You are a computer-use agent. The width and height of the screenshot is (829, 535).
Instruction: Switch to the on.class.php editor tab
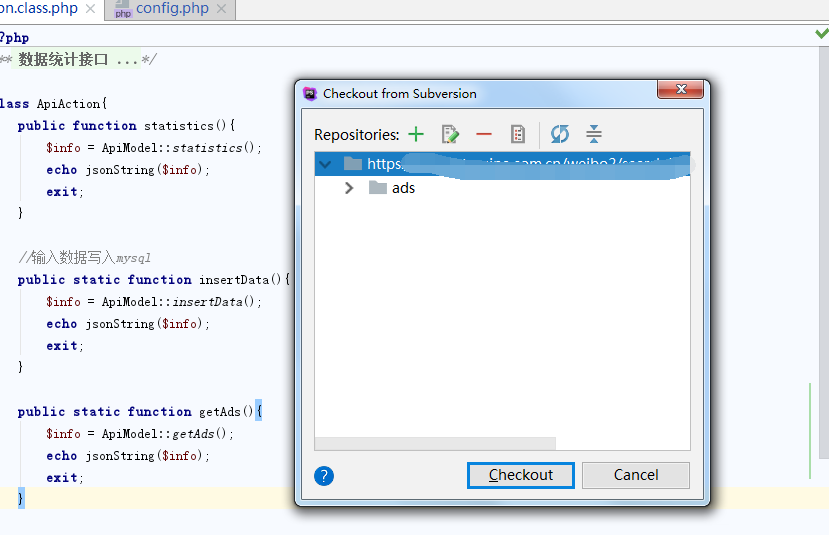[x=39, y=9]
